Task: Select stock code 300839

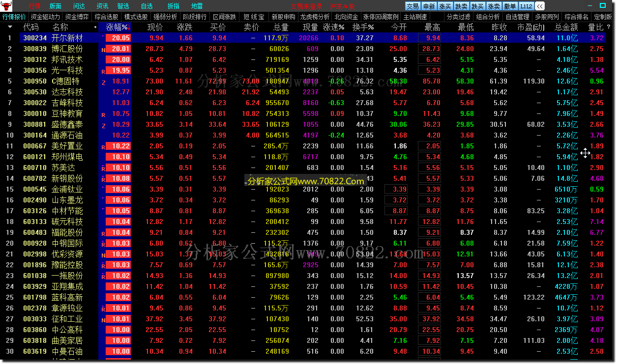Action: [35, 49]
